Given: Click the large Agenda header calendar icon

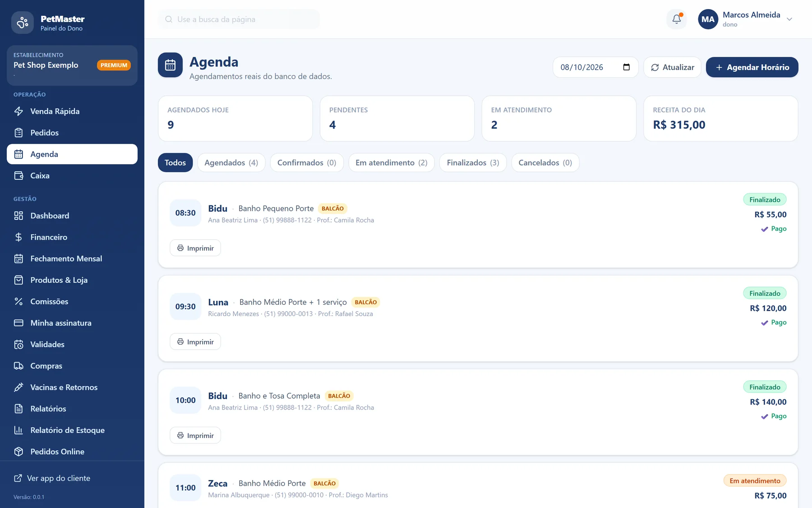Looking at the screenshot, I should [x=170, y=65].
